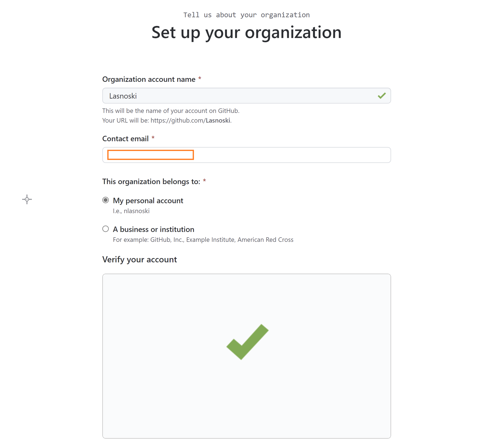Click the "Verify your account" heading
Viewport: 477px width, 448px height.
tap(139, 259)
